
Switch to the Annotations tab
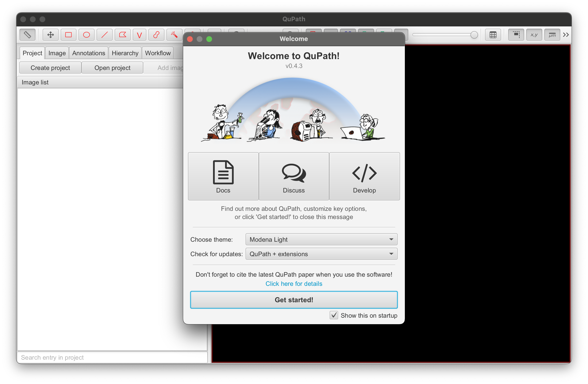[x=89, y=53]
